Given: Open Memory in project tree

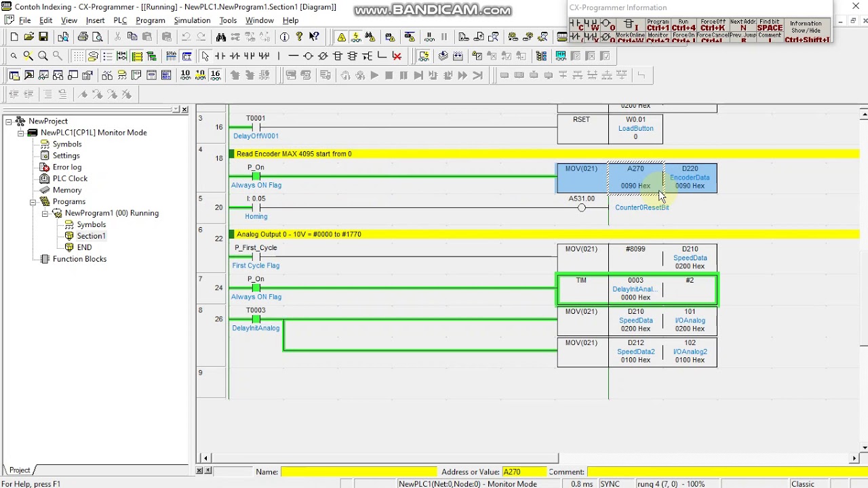Looking at the screenshot, I should [67, 190].
